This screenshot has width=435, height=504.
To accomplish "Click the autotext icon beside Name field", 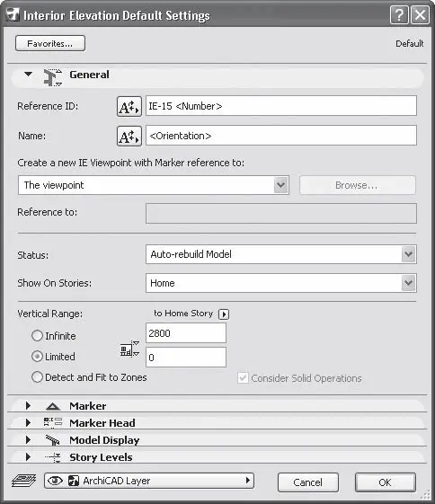I will pyautogui.click(x=129, y=137).
